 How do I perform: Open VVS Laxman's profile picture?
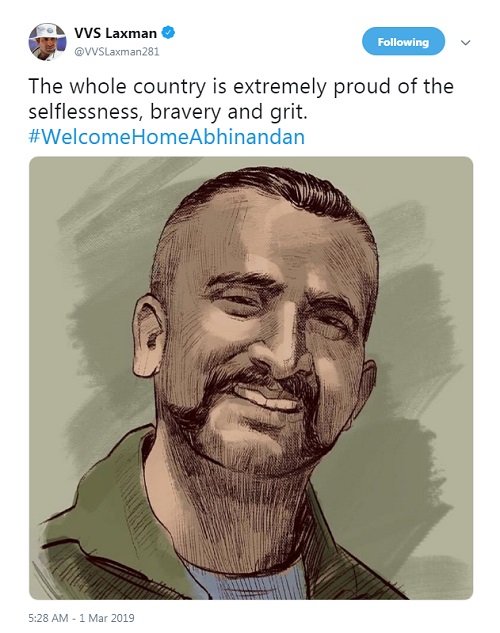coord(47,42)
